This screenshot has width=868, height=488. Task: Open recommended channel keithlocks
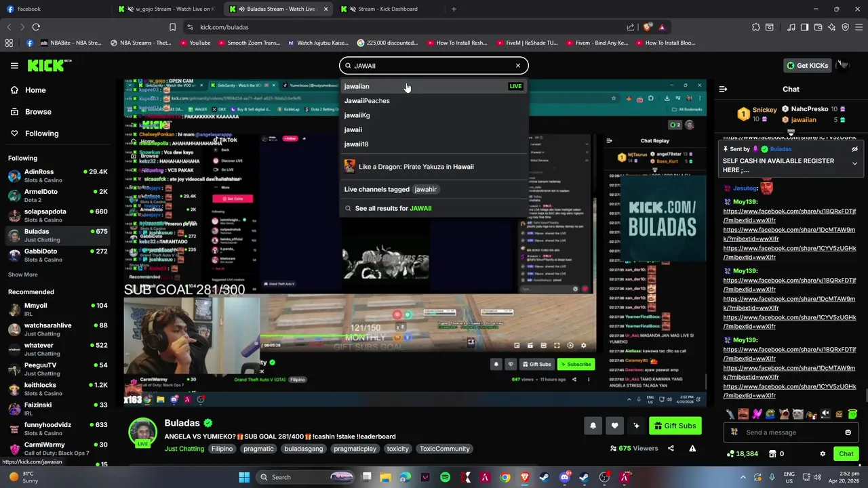pyautogui.click(x=57, y=389)
